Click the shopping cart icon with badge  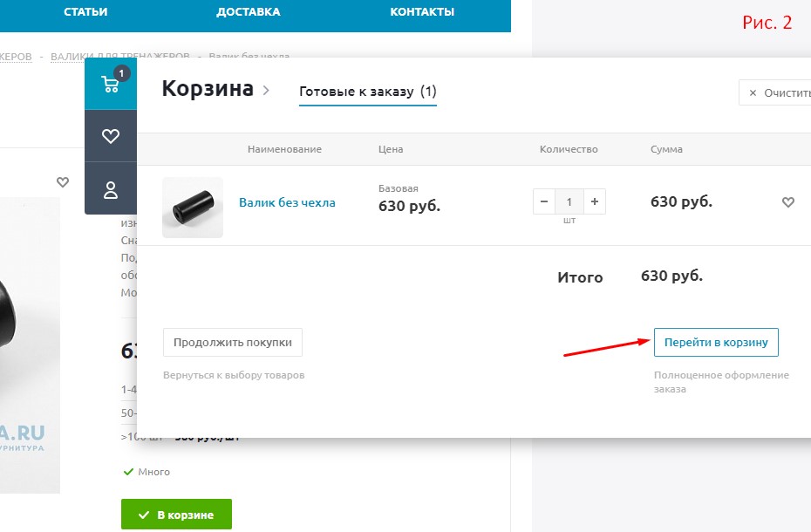[x=111, y=84]
